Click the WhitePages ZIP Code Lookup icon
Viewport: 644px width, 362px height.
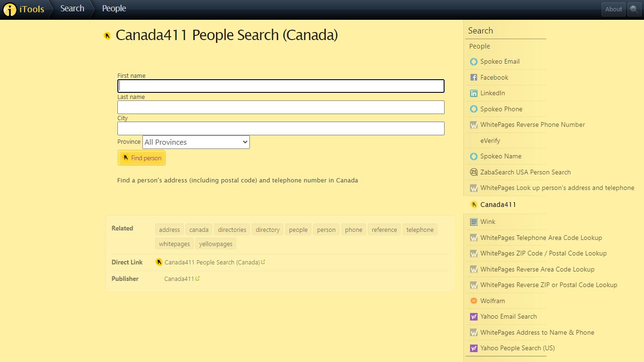coord(474,254)
